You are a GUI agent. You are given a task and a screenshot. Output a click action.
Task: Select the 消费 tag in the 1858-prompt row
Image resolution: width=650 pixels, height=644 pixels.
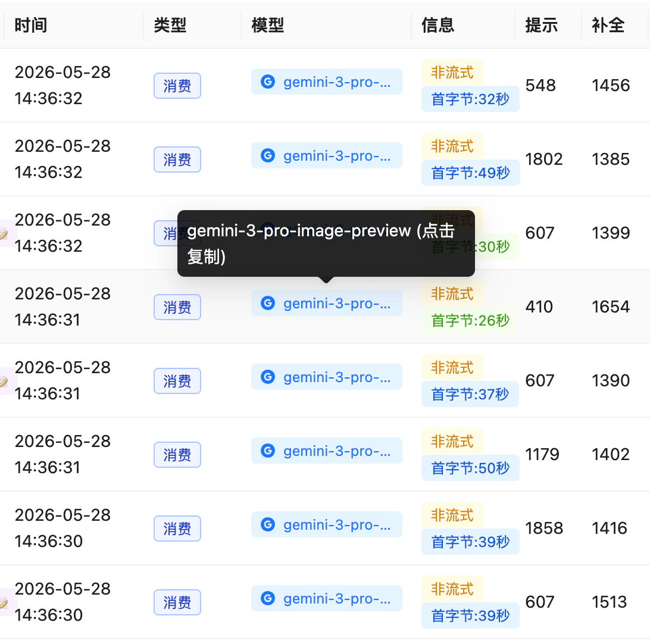tap(177, 529)
